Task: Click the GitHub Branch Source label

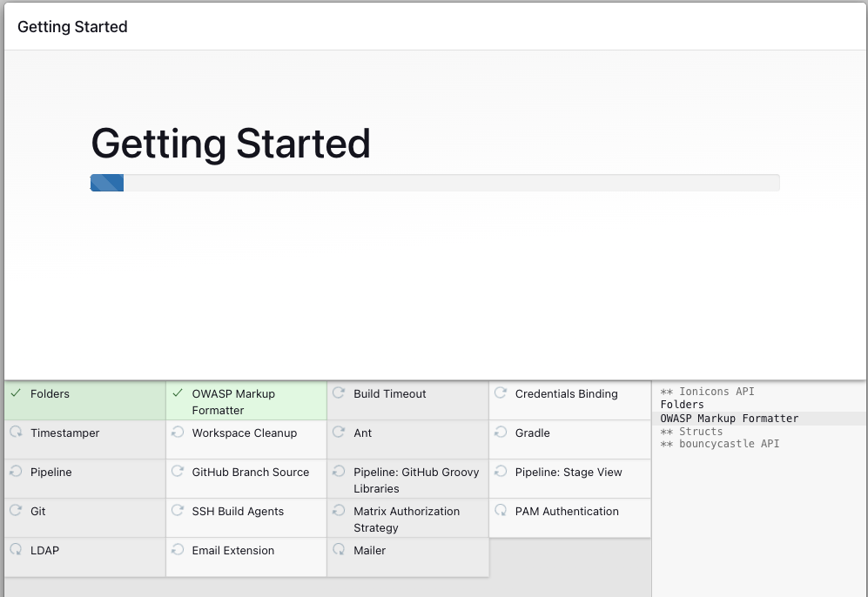Action: [250, 473]
